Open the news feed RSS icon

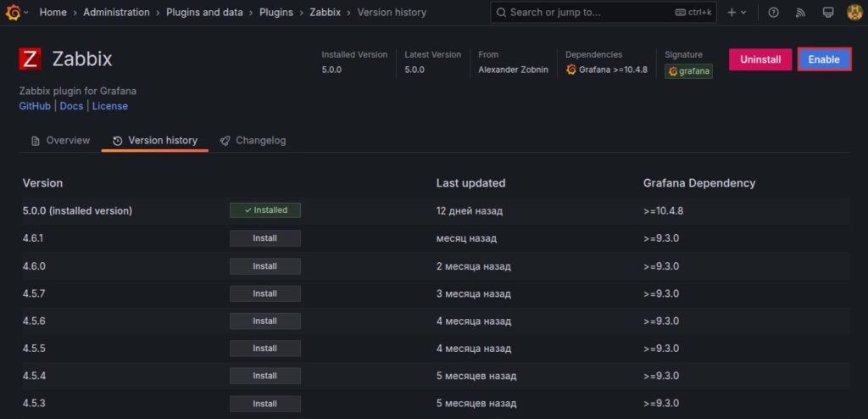[x=800, y=12]
